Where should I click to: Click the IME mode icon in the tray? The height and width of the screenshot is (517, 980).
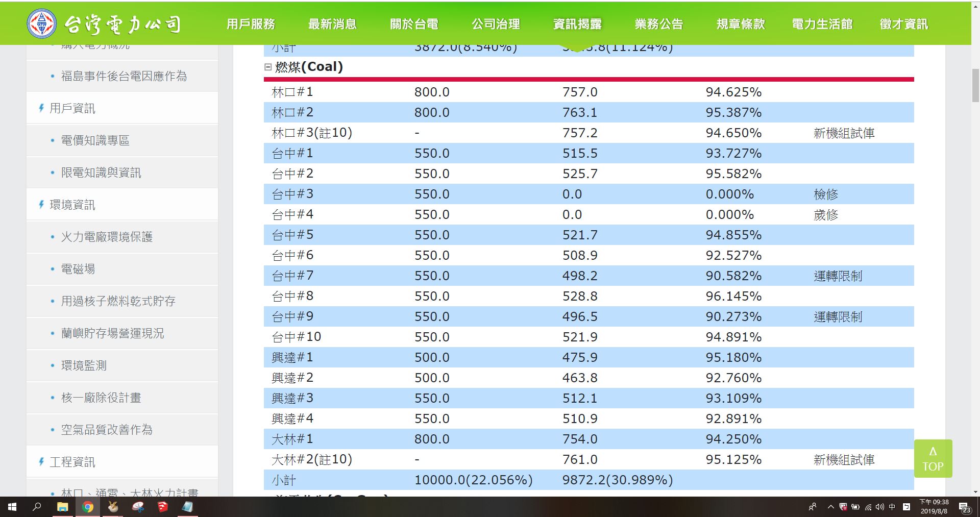point(906,507)
